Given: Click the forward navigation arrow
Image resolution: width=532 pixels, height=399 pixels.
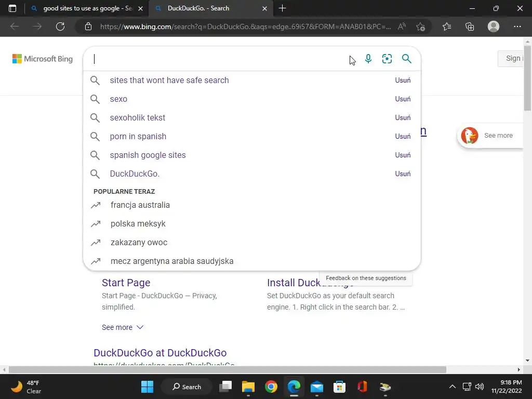Looking at the screenshot, I should 37,26.
